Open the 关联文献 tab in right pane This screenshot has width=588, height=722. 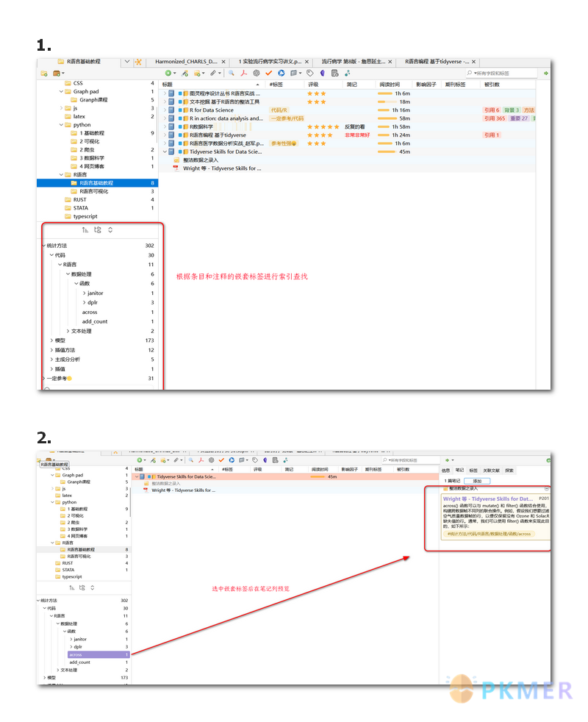click(491, 470)
